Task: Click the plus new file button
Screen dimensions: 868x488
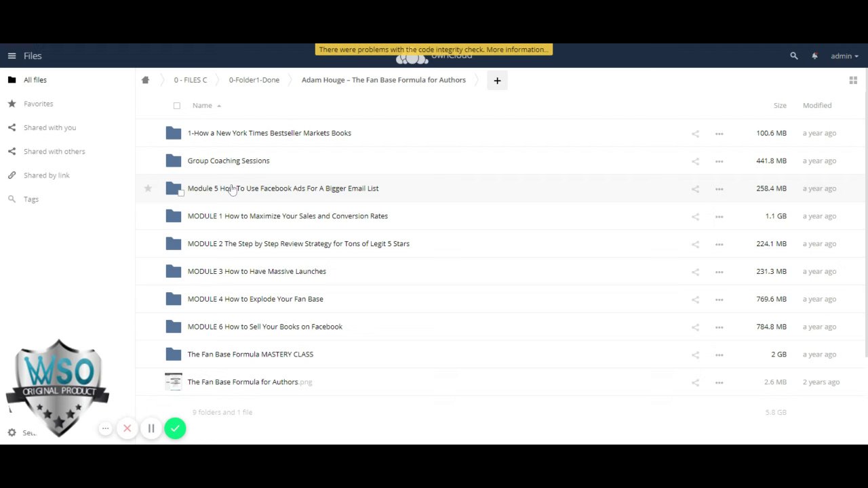Action: [x=497, y=81]
